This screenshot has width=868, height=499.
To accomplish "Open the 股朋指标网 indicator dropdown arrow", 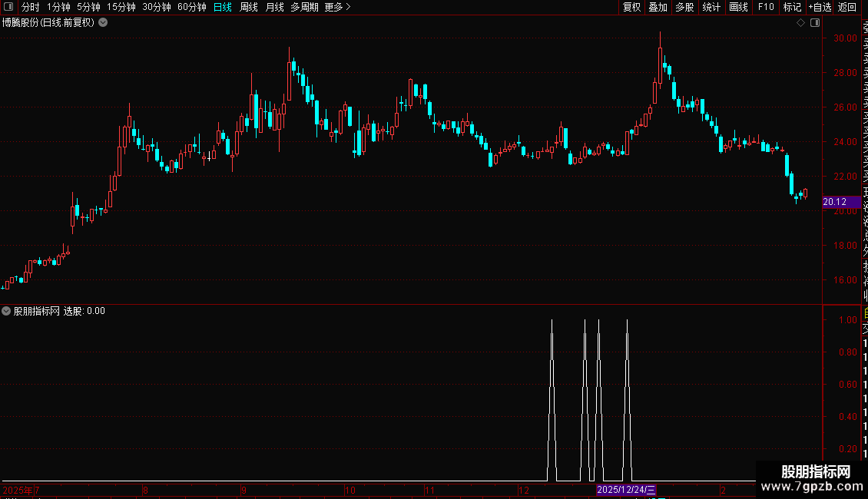I will click(6, 311).
